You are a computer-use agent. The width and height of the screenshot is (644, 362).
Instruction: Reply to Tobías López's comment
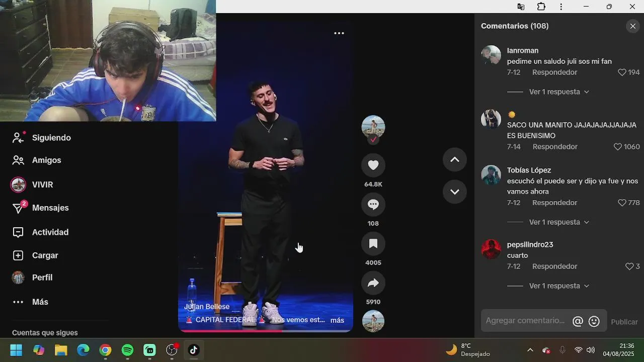point(554,203)
